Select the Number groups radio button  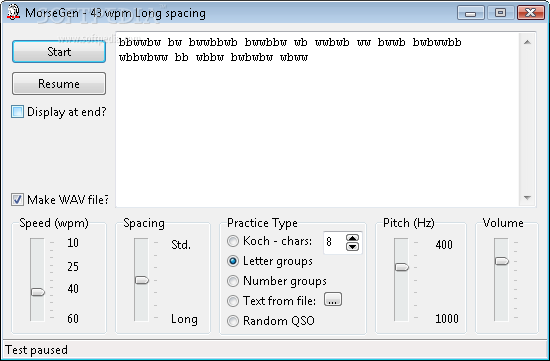233,281
